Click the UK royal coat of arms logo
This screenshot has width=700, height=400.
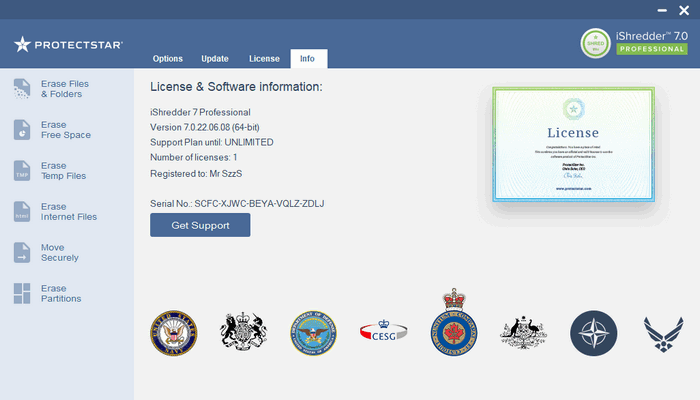tap(243, 331)
